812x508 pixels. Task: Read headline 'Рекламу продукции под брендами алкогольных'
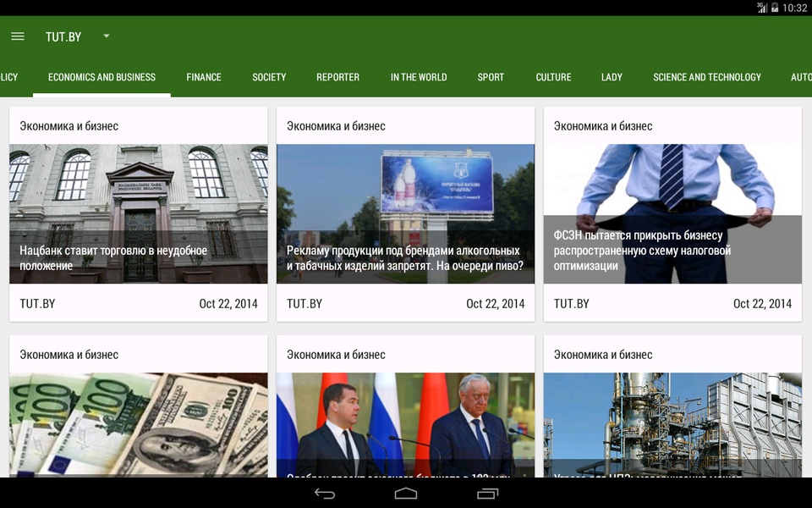click(x=403, y=251)
